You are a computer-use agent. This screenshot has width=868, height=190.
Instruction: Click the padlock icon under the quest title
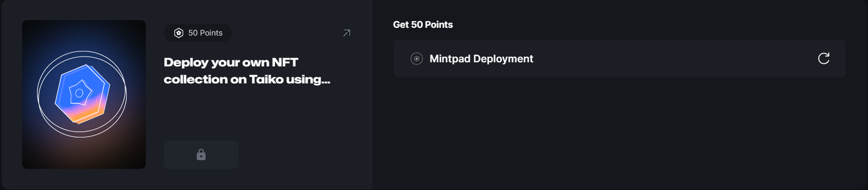(201, 154)
